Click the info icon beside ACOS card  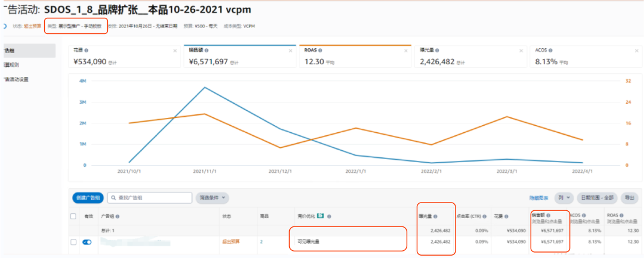(550, 51)
